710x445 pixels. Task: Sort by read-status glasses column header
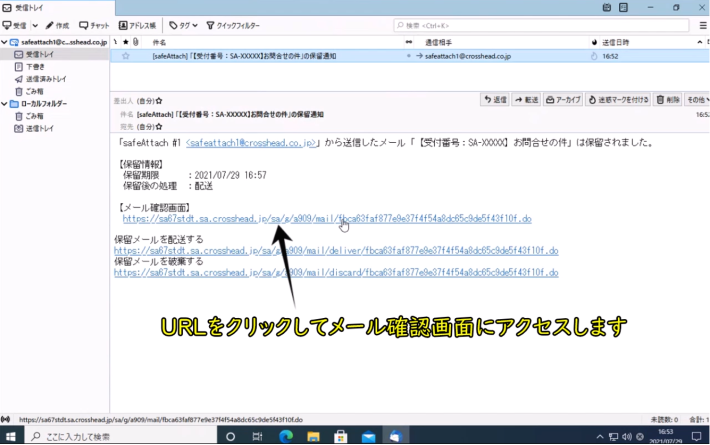[x=409, y=42]
